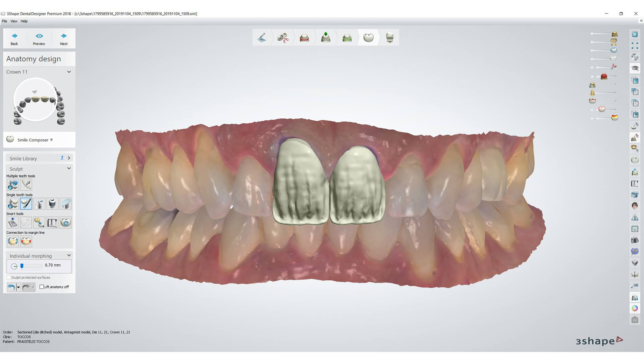Redo the sculpt action
Screen dimensions: 644x362
click(26, 287)
